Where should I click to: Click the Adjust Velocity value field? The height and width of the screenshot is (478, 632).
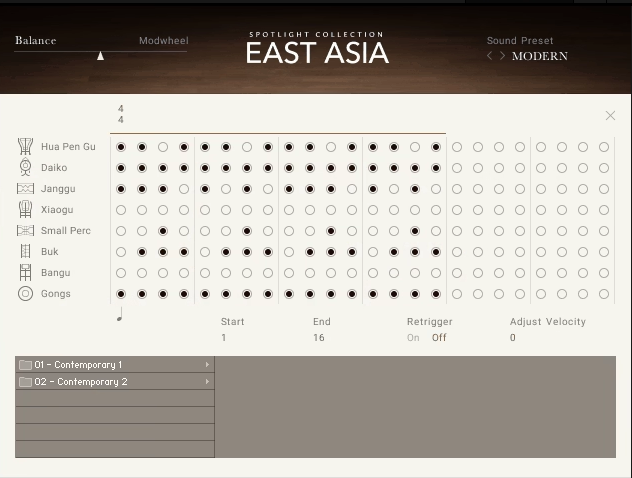tap(513, 338)
